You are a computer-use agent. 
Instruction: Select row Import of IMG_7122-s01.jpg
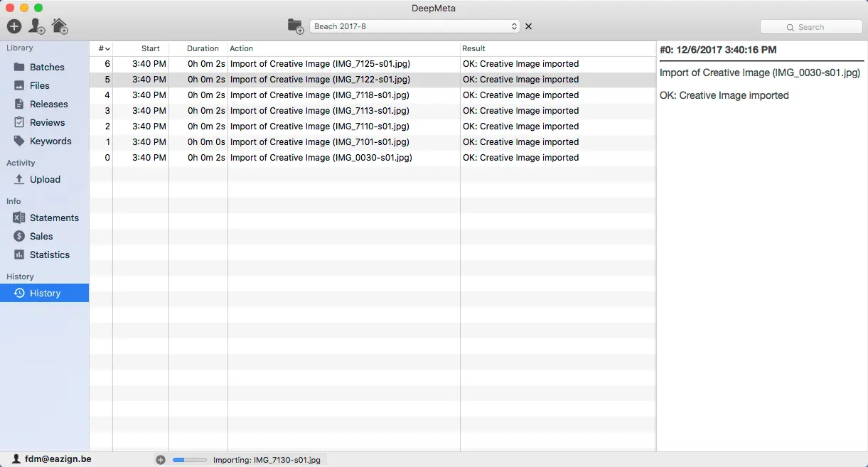click(x=373, y=80)
